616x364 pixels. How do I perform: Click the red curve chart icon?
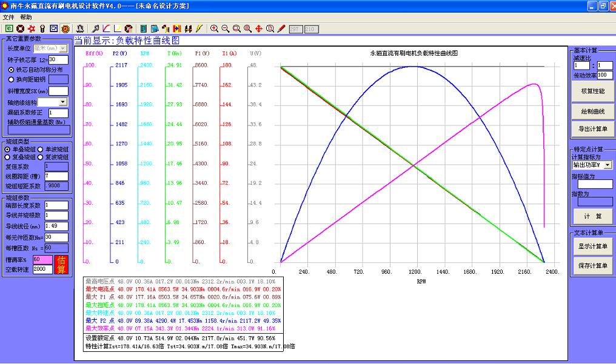coord(106,28)
